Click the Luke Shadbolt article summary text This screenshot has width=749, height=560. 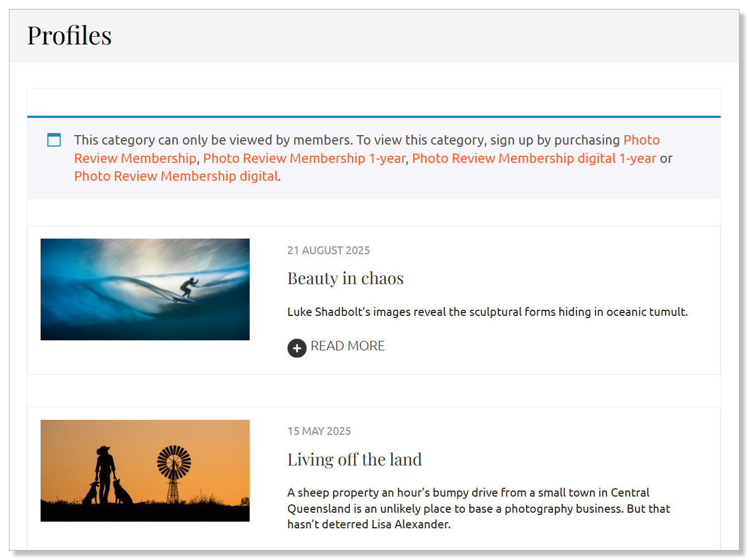click(x=487, y=312)
